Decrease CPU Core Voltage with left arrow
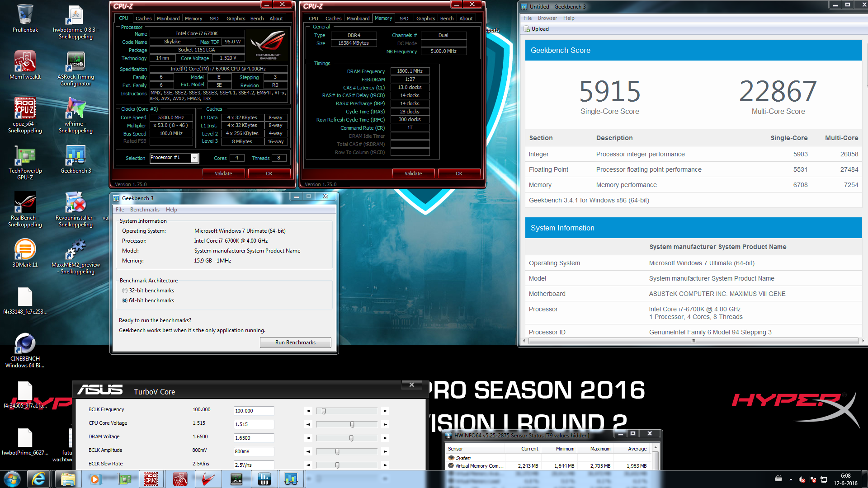Image resolution: width=868 pixels, height=488 pixels. (308, 425)
